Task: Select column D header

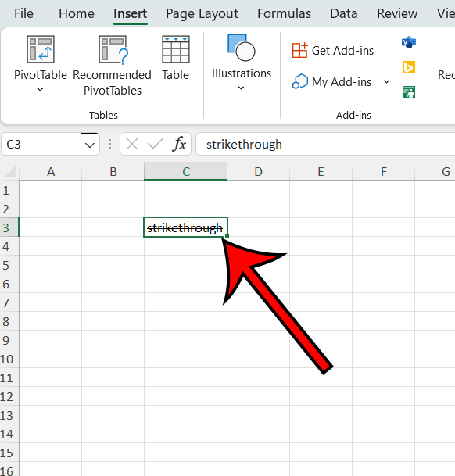Action: pos(259,172)
